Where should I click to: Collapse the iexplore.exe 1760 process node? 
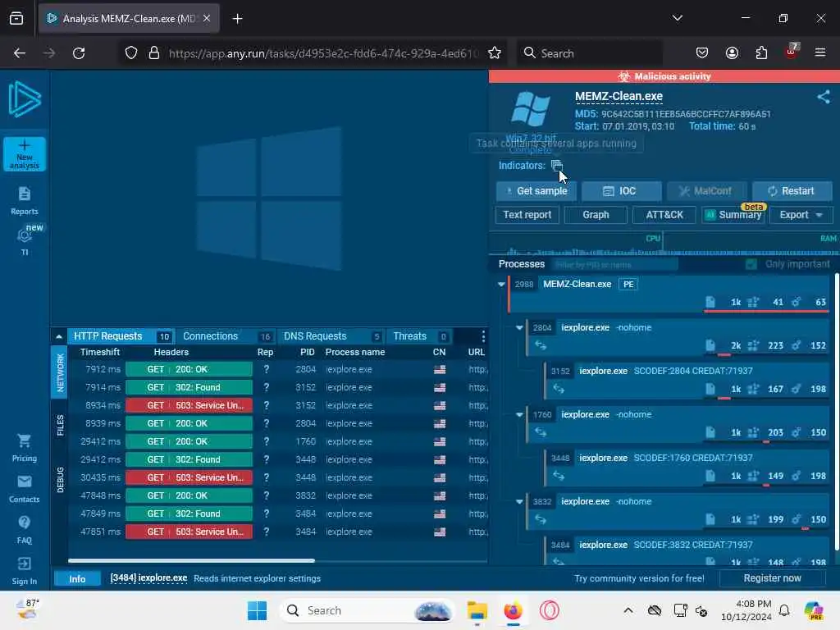519,414
